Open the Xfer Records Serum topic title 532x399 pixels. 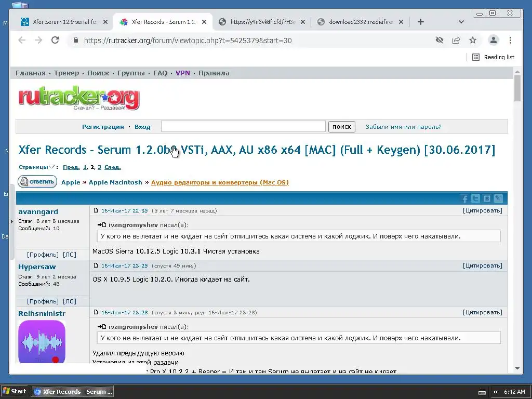click(257, 150)
